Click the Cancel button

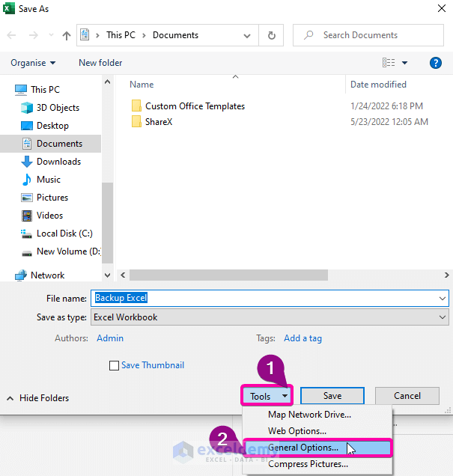click(x=407, y=396)
